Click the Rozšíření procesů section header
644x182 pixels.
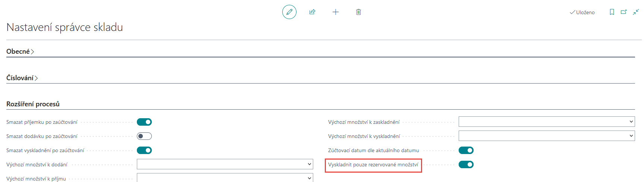tap(33, 104)
